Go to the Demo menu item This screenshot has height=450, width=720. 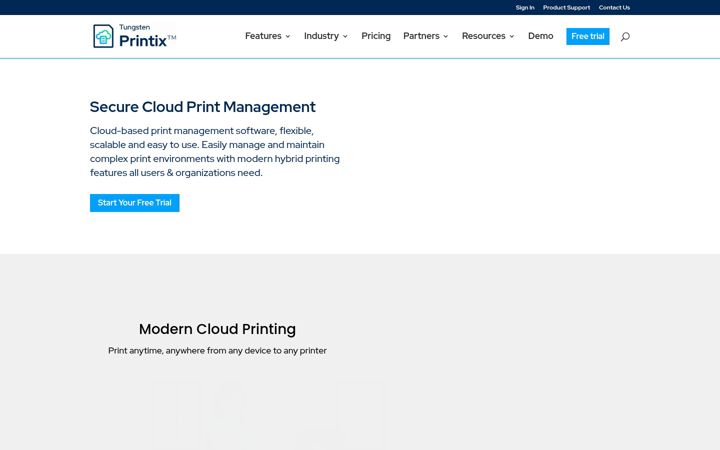click(540, 36)
